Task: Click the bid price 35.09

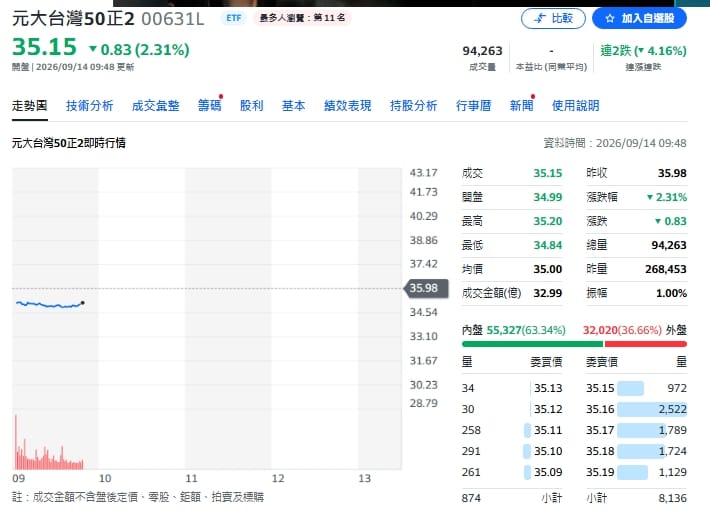Action: (548, 472)
